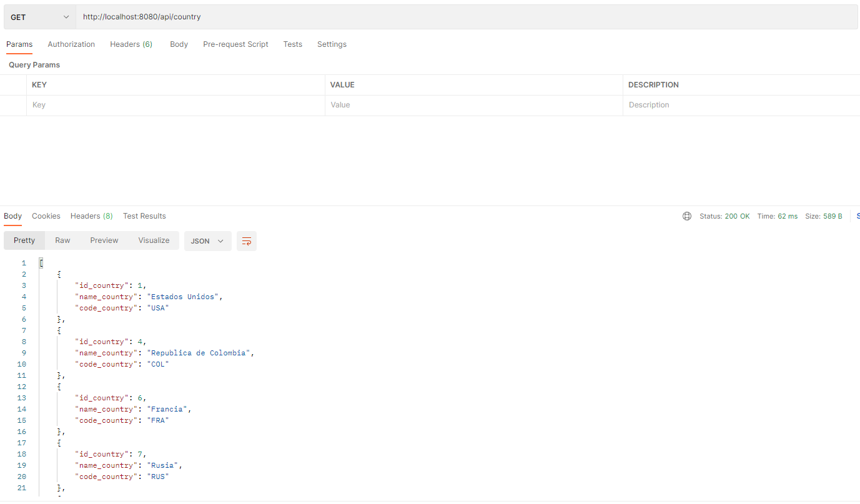The height and width of the screenshot is (504, 860).
Task: Open the GET request method dropdown
Action: pyautogui.click(x=39, y=16)
